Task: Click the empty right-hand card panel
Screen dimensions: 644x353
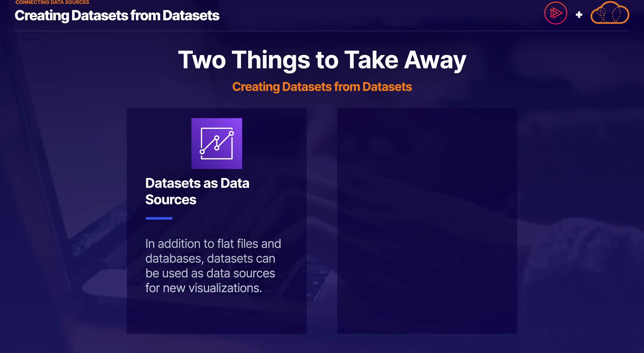Action: tap(427, 221)
